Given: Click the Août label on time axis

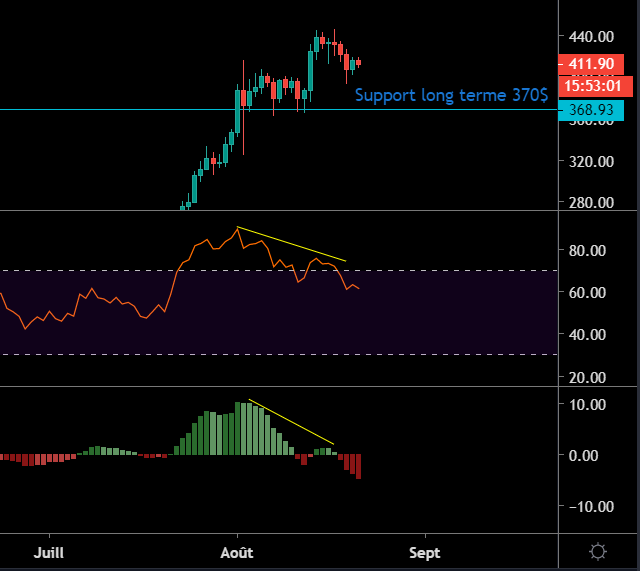Looking at the screenshot, I should pyautogui.click(x=236, y=552).
